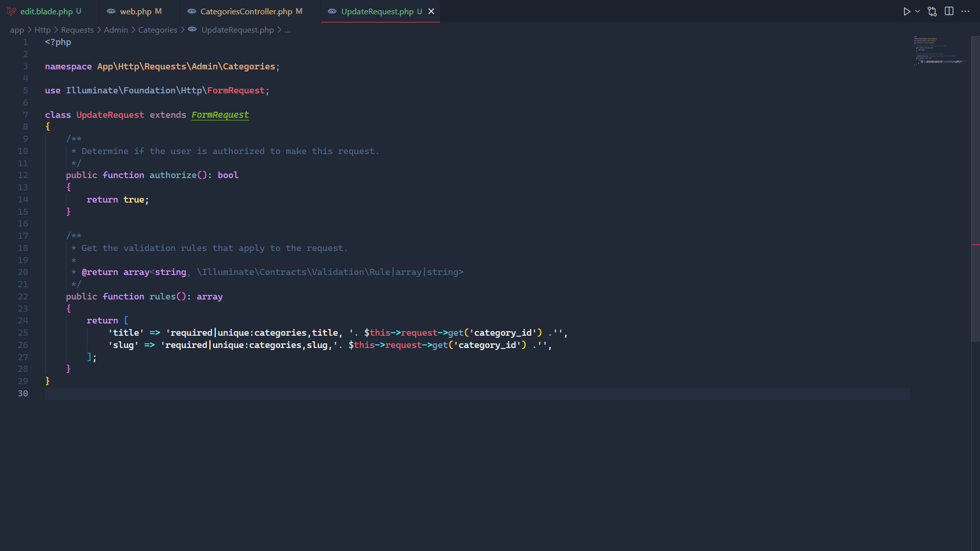The height and width of the screenshot is (551, 980).
Task: Click the PHP icon on CategoriesController.php tab
Action: click(191, 11)
